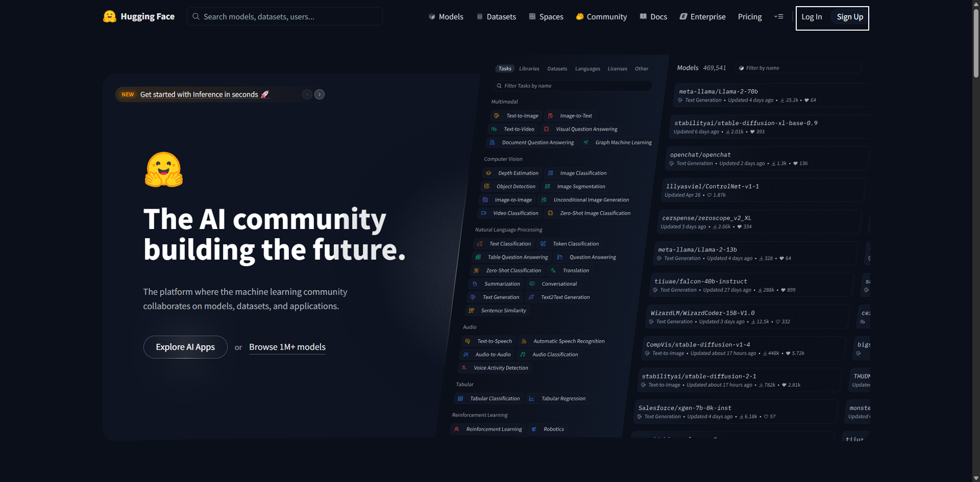Select the Voice Activity Detection task tag
980x482 pixels.
(495, 368)
